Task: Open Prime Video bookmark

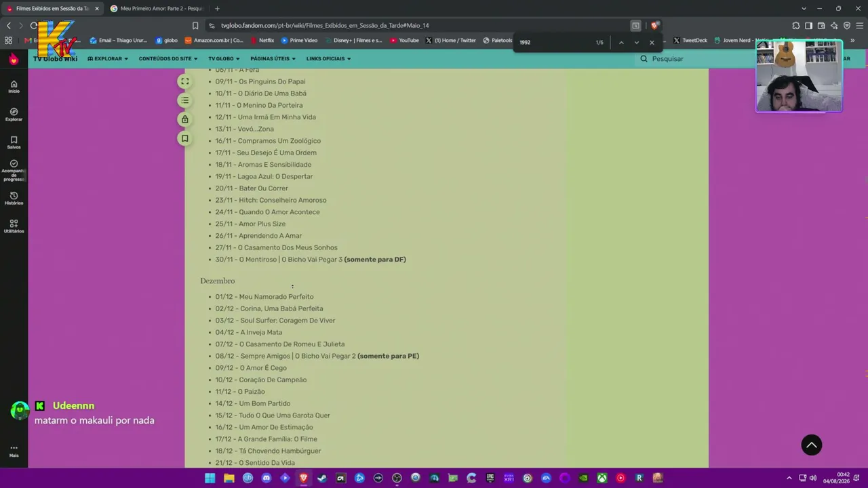Action: (299, 41)
